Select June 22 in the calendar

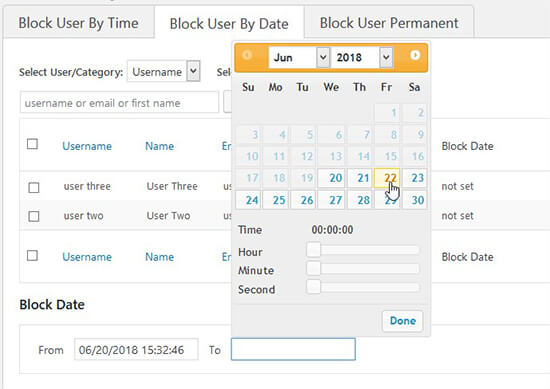[387, 178]
